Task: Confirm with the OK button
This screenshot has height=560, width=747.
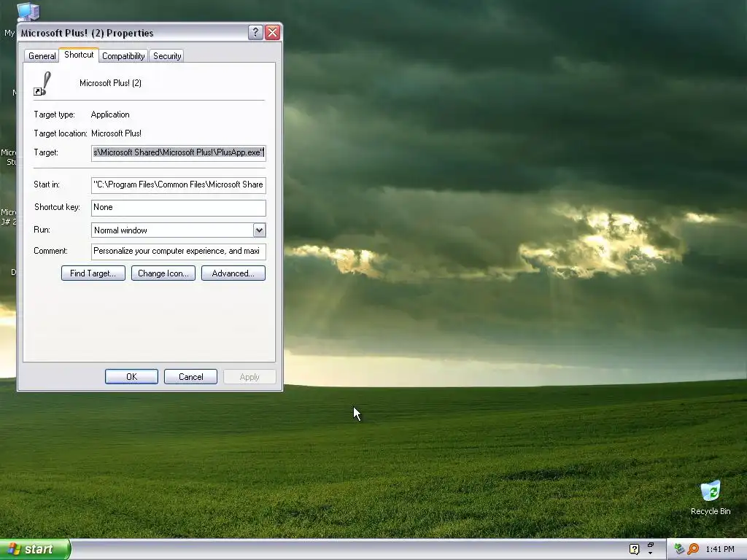Action: (131, 377)
